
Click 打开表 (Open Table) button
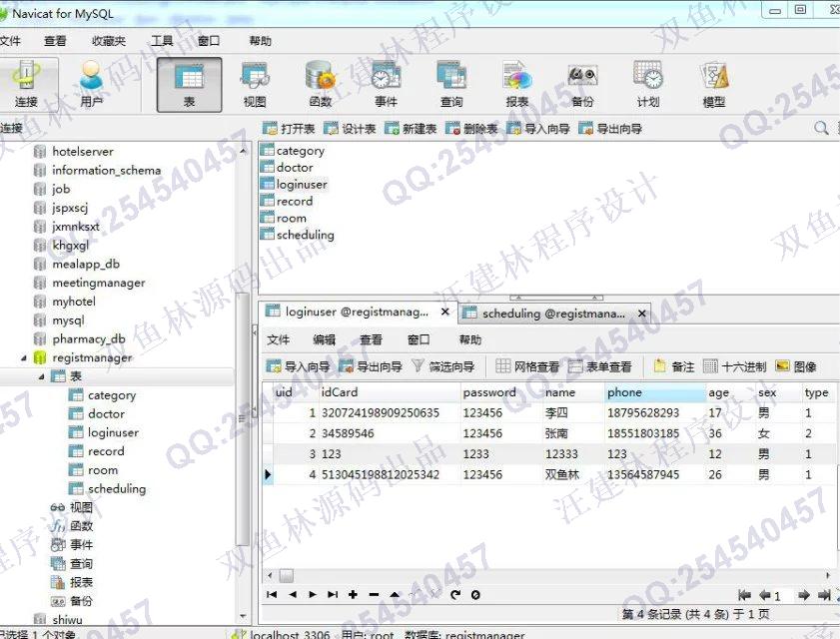(289, 129)
